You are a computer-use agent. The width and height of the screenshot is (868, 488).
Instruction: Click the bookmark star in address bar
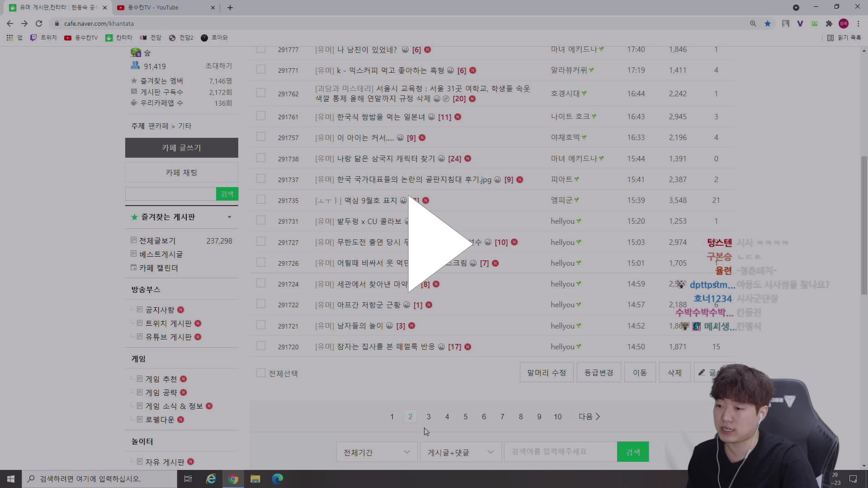click(768, 23)
